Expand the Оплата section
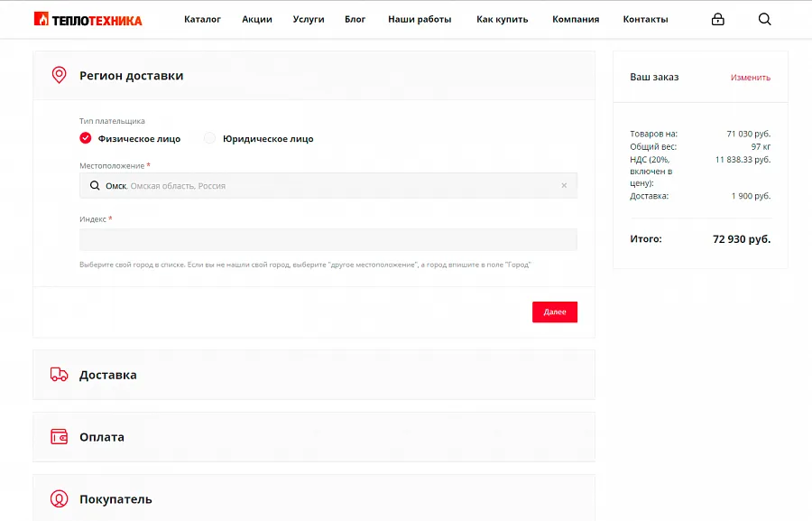Screen dimensions: 812x521 coord(314,437)
